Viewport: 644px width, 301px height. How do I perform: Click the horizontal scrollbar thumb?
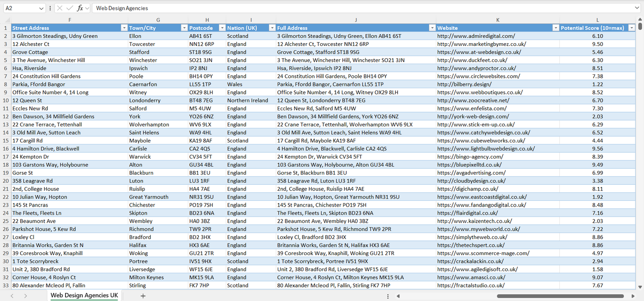[x=560, y=296]
